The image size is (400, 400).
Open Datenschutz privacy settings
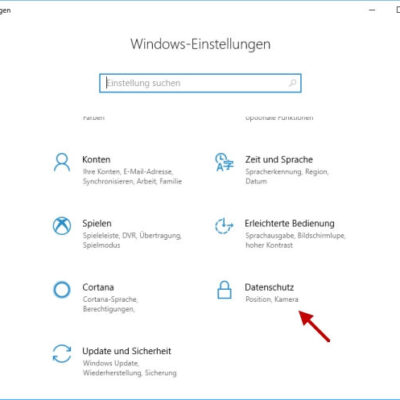pyautogui.click(x=269, y=287)
